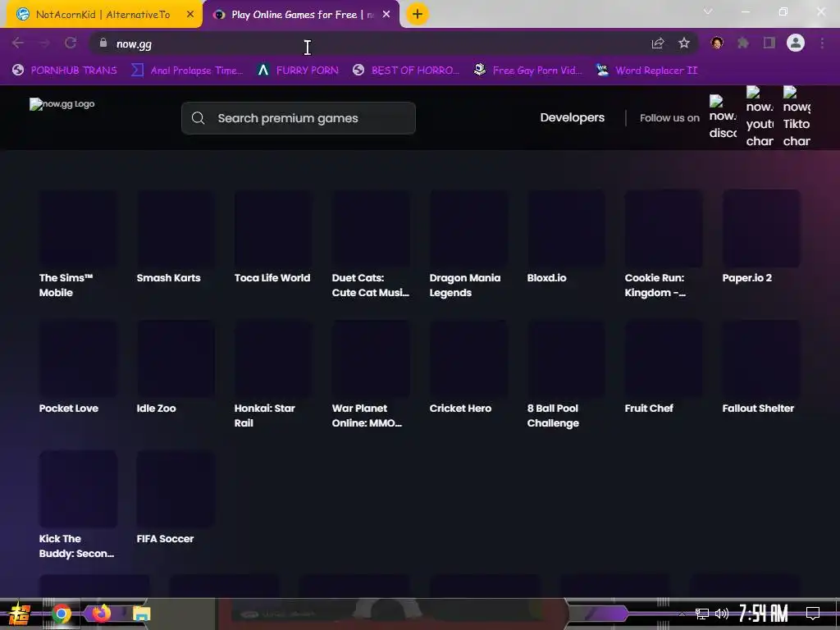Click 8 Ball Pool Challenge title
Viewport: 840px width, 630px height.
click(553, 415)
